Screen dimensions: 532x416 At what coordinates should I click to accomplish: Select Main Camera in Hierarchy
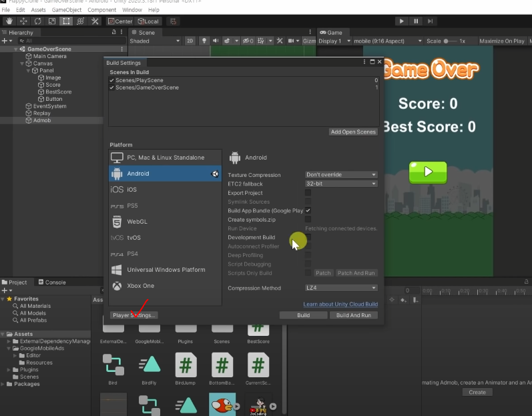click(49, 56)
